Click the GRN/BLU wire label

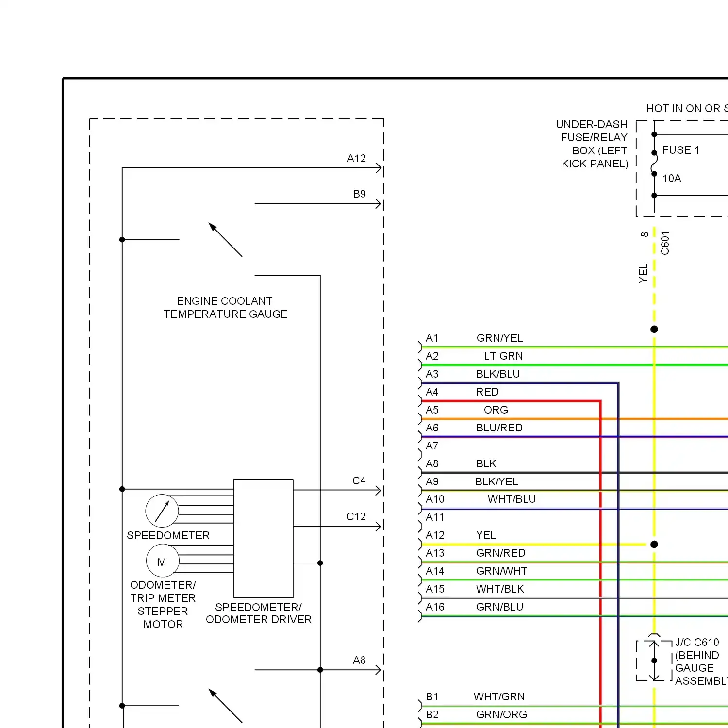tap(499, 607)
